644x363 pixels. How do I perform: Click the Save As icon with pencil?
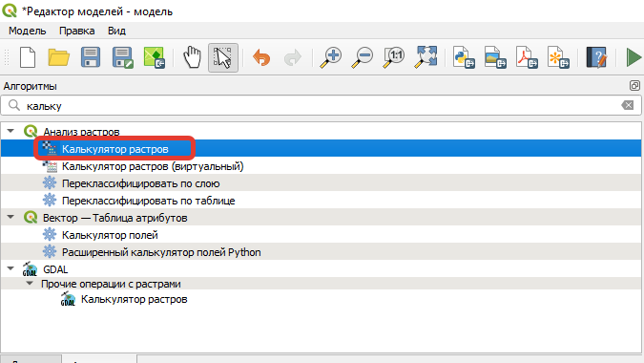click(122, 57)
